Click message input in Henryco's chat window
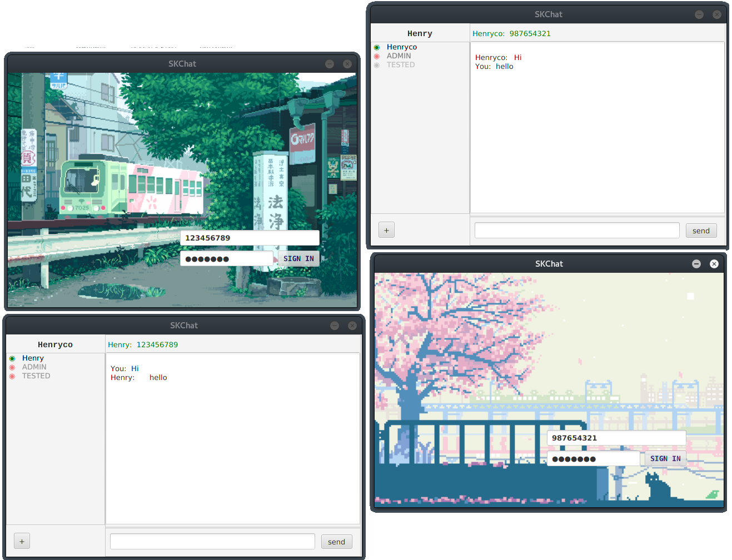Screen dimensions: 732x560 click(x=212, y=542)
